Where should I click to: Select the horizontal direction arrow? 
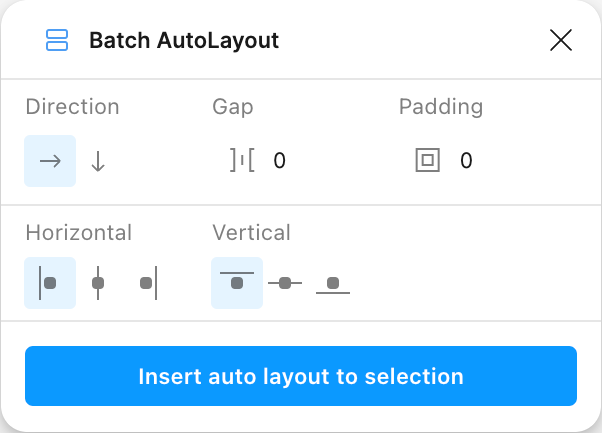pyautogui.click(x=50, y=161)
